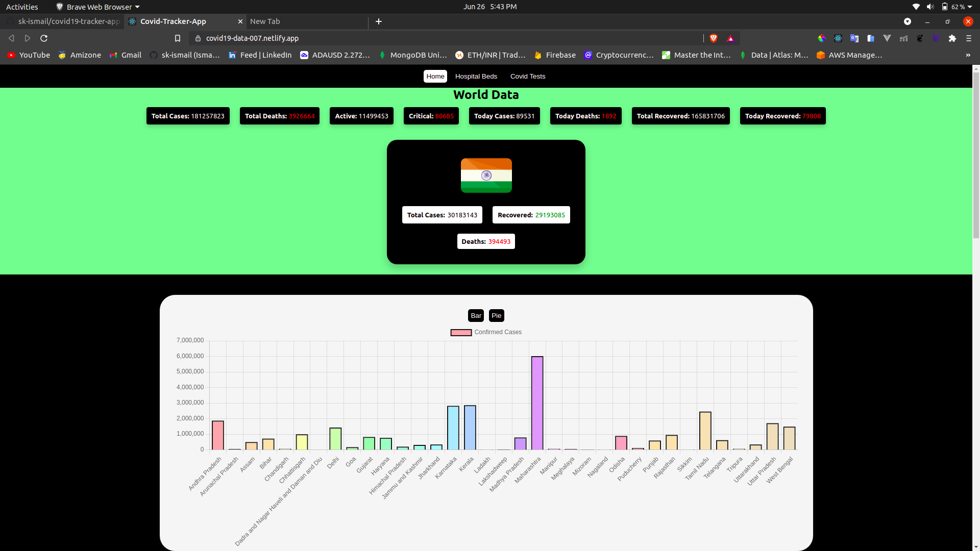Click the Brave Shields lion icon
Viewport: 980px width, 551px height.
coord(714,38)
